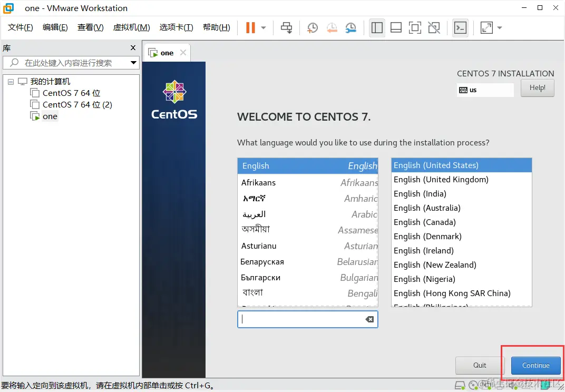Open the stretch display dropdown arrow
The width and height of the screenshot is (565, 392).
click(500, 28)
